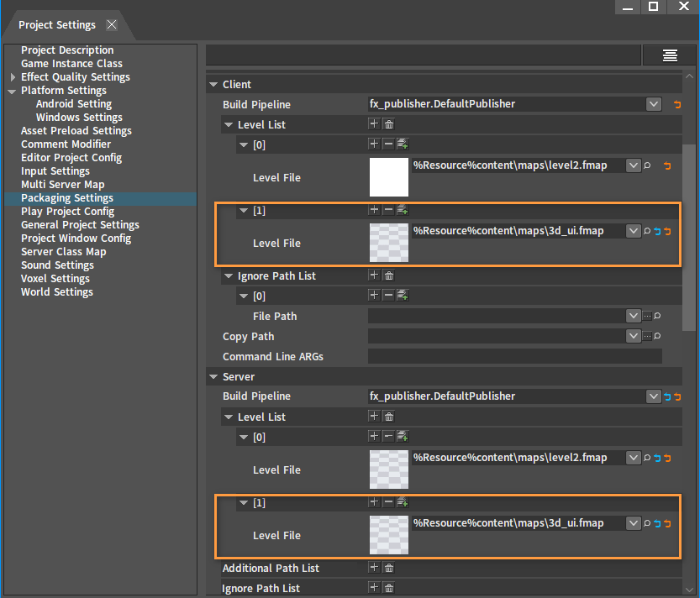
Task: Click blue revert arrow on Server Build Pipeline
Action: (x=667, y=396)
